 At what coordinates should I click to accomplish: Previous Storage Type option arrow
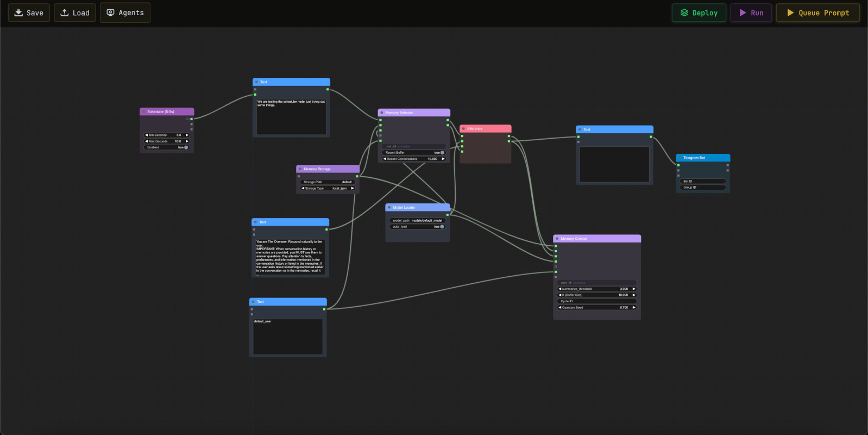303,188
